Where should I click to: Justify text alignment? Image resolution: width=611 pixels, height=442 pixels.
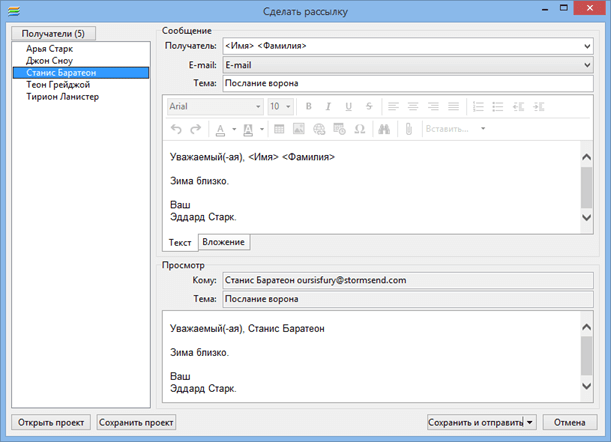pos(454,106)
